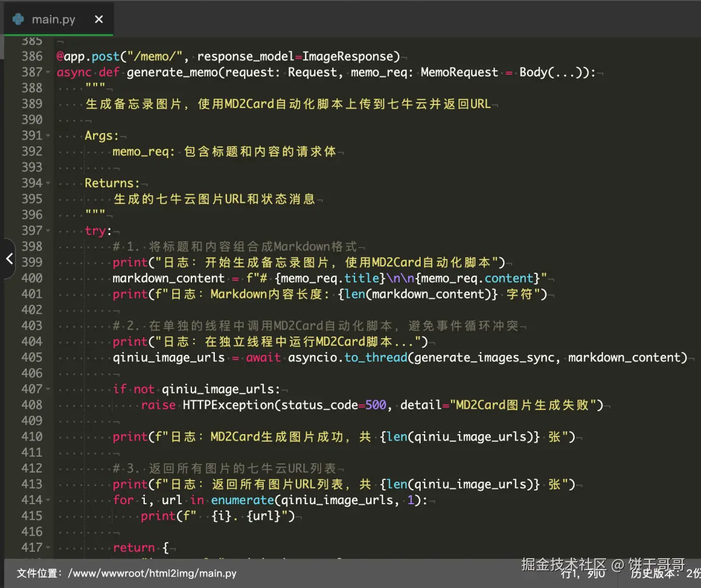
Task: Click generate_images_sync argument on line 405
Action: click(484, 357)
